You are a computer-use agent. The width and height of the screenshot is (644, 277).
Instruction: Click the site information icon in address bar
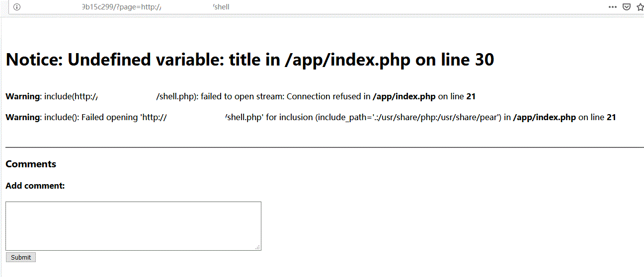point(16,7)
